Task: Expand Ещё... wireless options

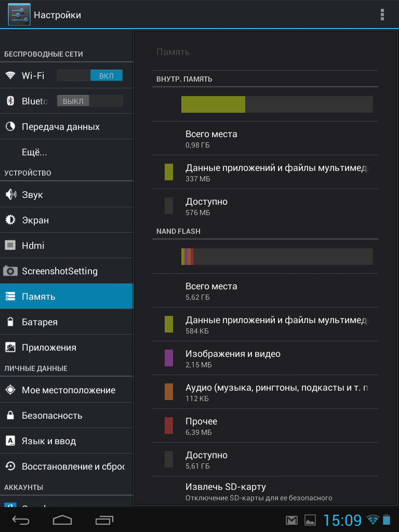Action: click(34, 153)
